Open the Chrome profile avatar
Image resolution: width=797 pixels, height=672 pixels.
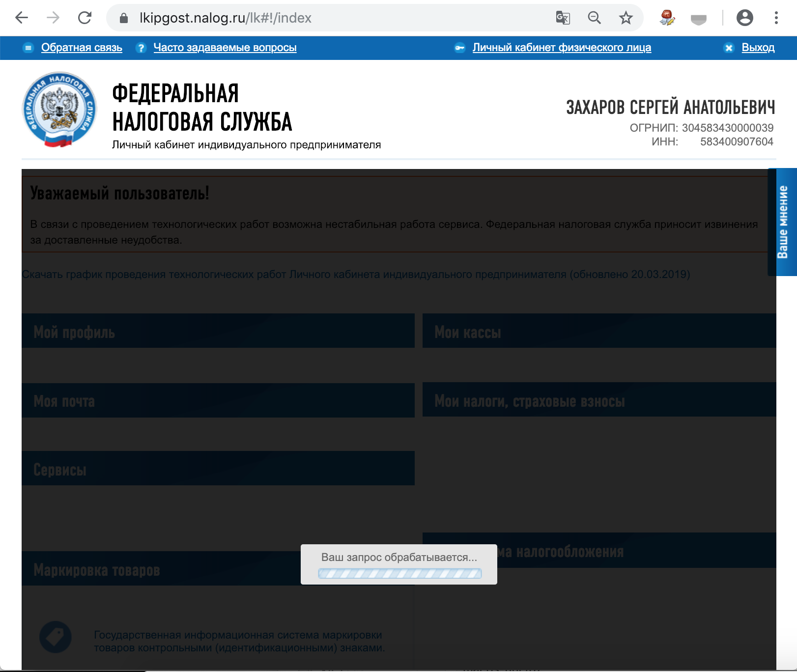pos(745,18)
